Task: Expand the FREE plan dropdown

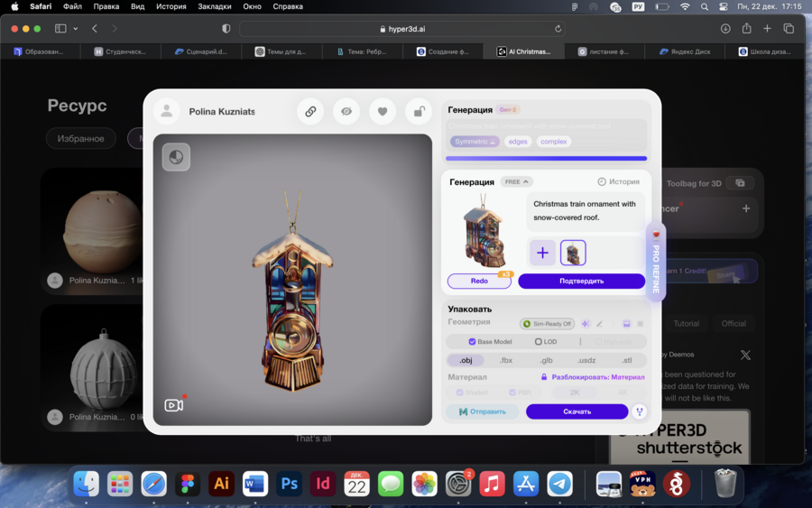Action: pyautogui.click(x=517, y=181)
